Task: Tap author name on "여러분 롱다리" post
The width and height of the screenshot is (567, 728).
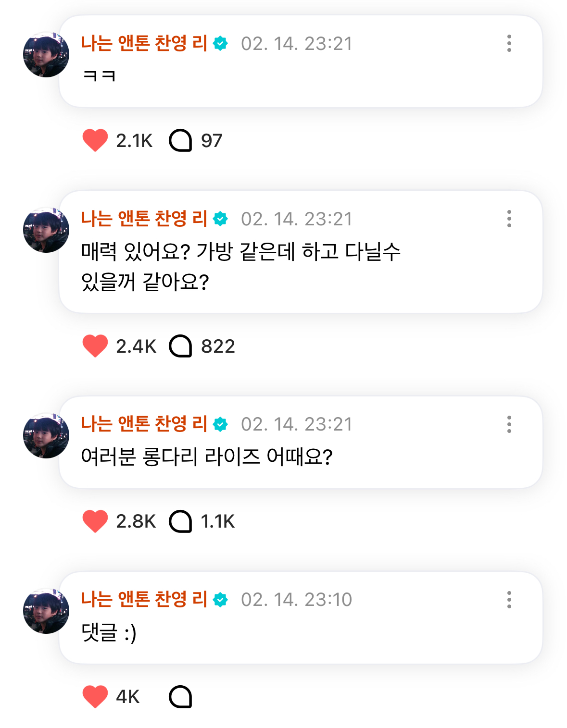Action: tap(144, 424)
